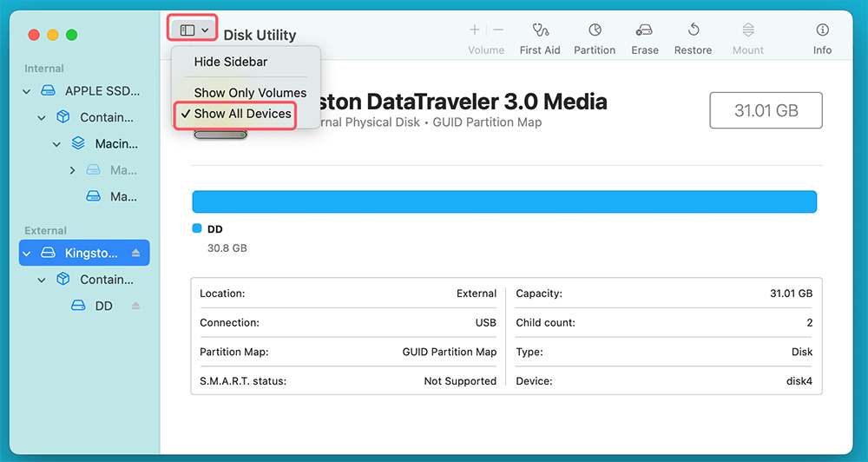Screen dimensions: 868x462
Task: Eject the Kingston external drive
Action: [135, 253]
